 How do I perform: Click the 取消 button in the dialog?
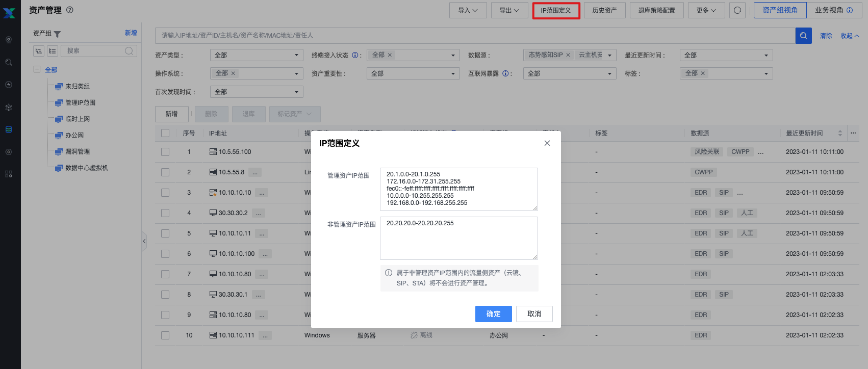click(534, 314)
